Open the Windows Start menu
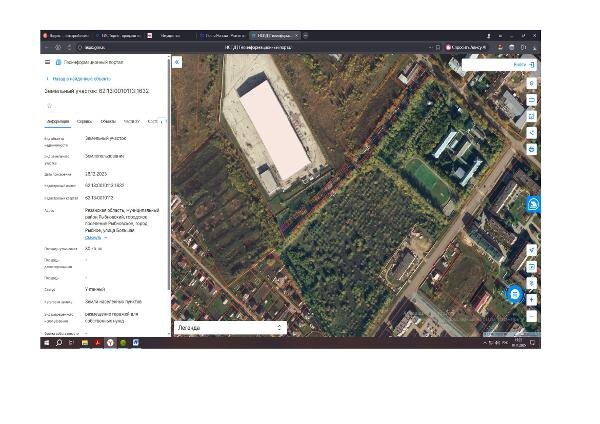Image resolution: width=600 pixels, height=424 pixels. pyautogui.click(x=46, y=343)
